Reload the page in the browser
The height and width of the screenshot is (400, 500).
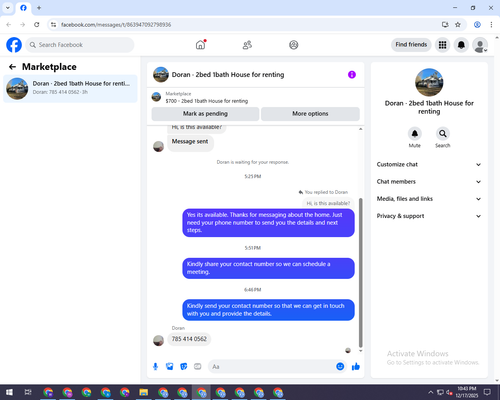coord(37,25)
